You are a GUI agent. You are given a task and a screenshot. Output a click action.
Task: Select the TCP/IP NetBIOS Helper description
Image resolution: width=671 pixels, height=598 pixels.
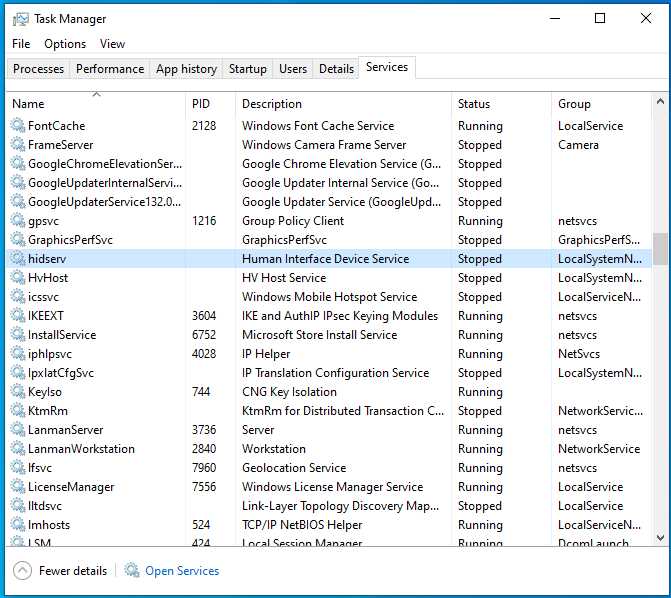(302, 524)
